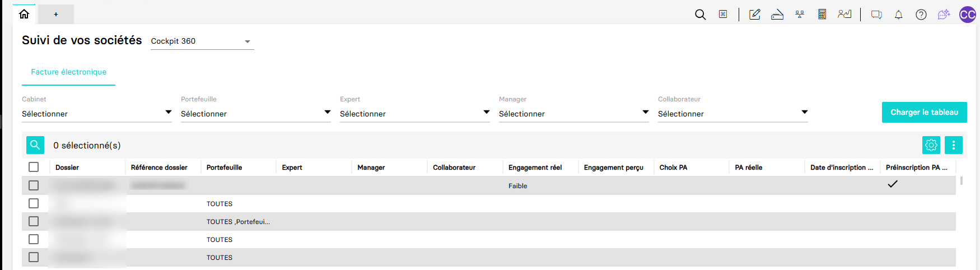The height and width of the screenshot is (270, 980).
Task: Open the calculator icon
Action: [x=822, y=15]
